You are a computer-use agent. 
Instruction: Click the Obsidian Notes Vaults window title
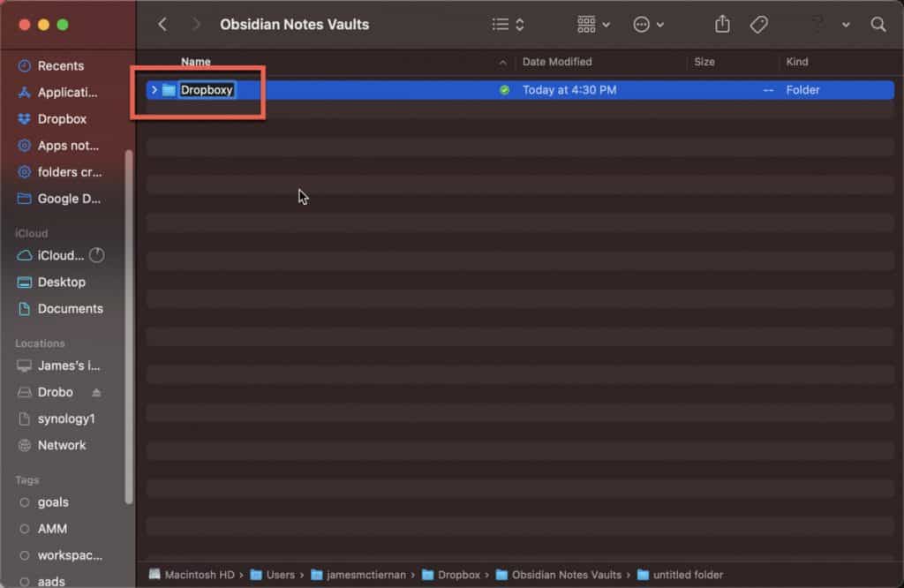coord(294,25)
